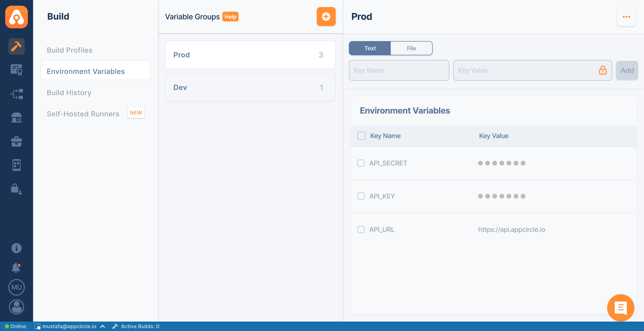
Task: Click the Active Builds hammer icon
Action: pos(115,326)
